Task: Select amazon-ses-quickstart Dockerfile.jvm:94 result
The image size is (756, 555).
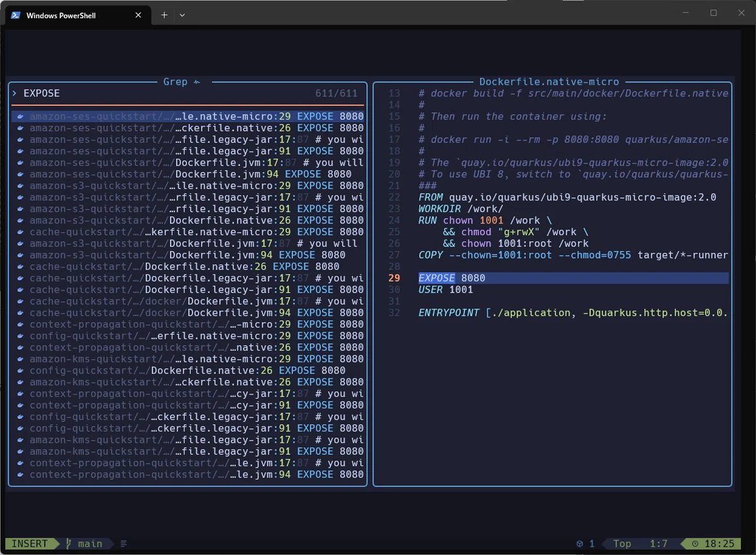Action: pyautogui.click(x=188, y=175)
